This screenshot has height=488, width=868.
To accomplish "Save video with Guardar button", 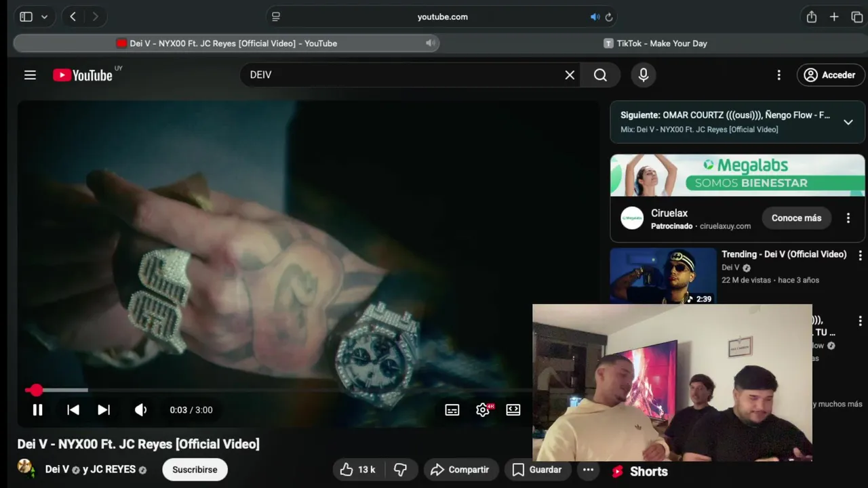I will click(x=537, y=470).
